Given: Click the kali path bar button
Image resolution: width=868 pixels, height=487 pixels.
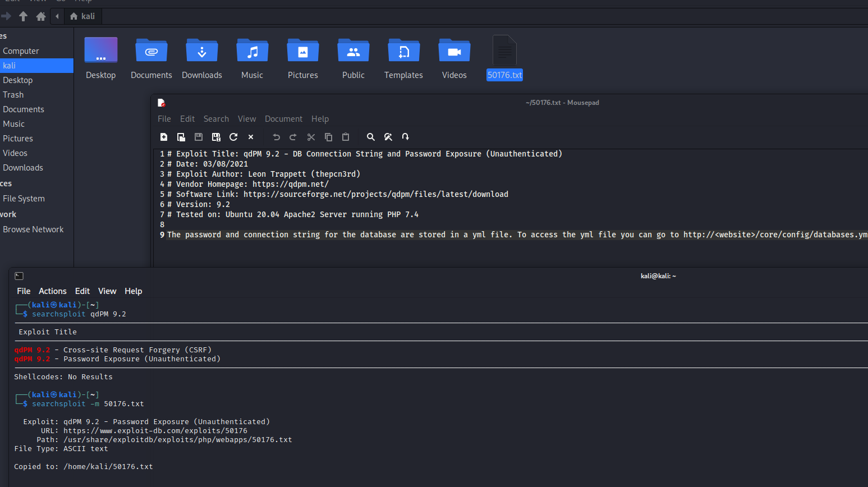Looking at the screenshot, I should pos(82,16).
